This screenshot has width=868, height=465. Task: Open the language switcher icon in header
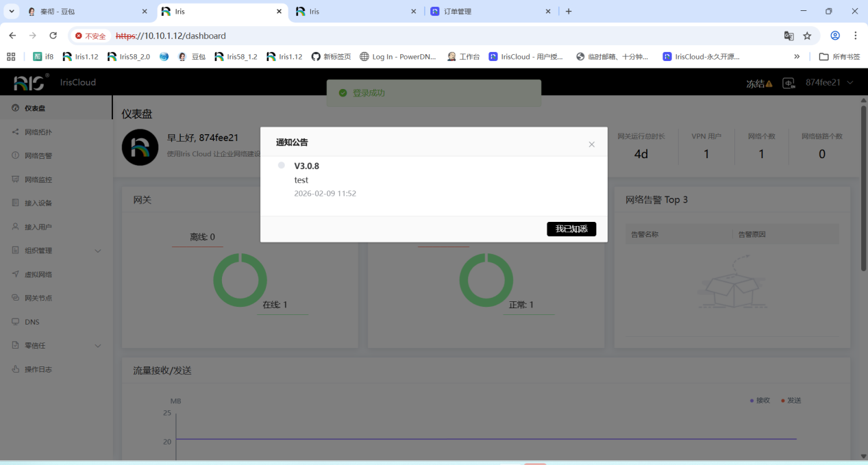[x=789, y=83]
